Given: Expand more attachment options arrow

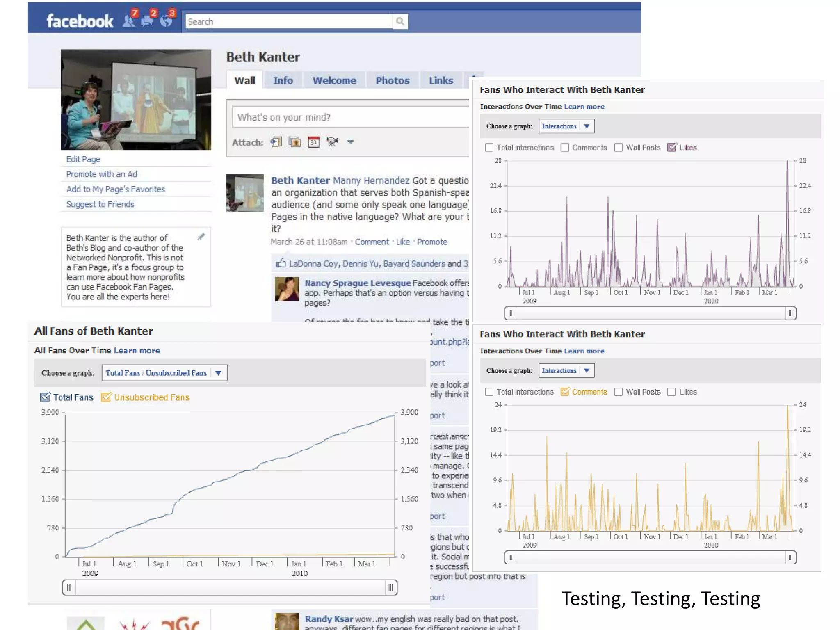Looking at the screenshot, I should pyautogui.click(x=350, y=142).
